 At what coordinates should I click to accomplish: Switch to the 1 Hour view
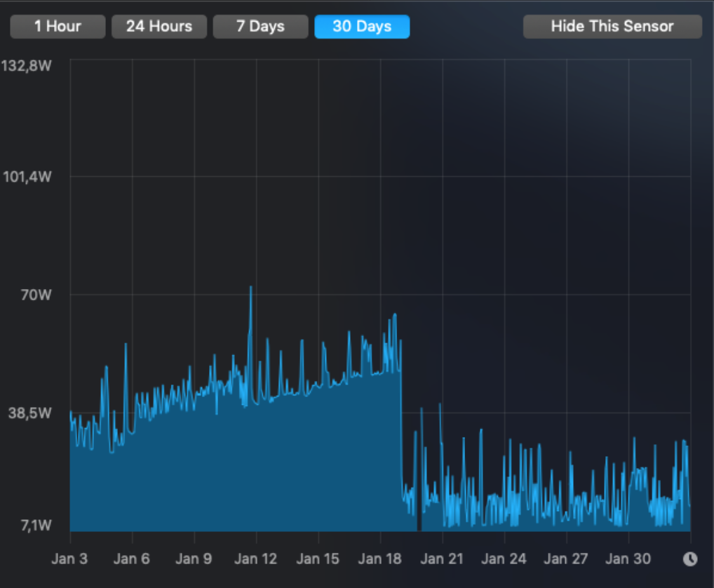58,27
